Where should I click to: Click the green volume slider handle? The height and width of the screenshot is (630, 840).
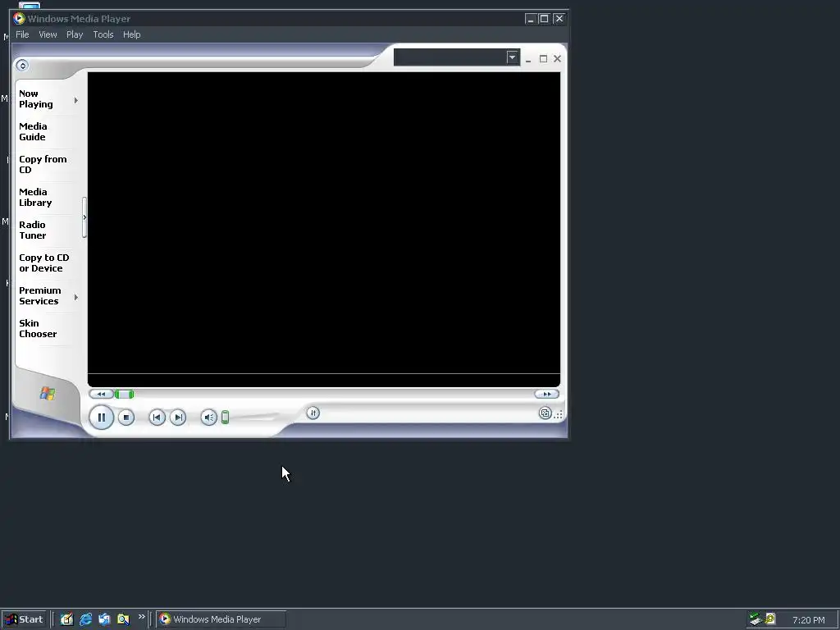[x=225, y=418]
